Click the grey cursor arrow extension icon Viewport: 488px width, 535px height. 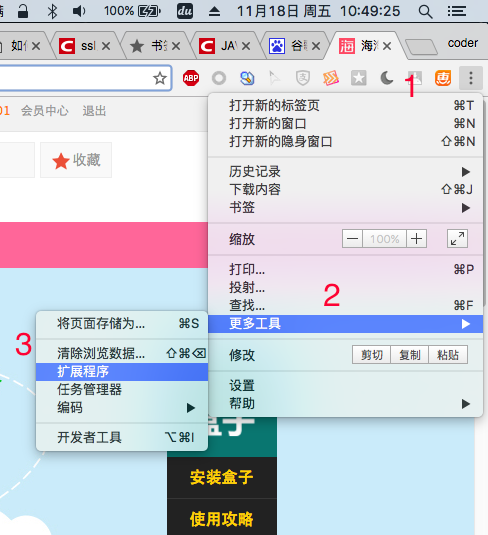274,78
